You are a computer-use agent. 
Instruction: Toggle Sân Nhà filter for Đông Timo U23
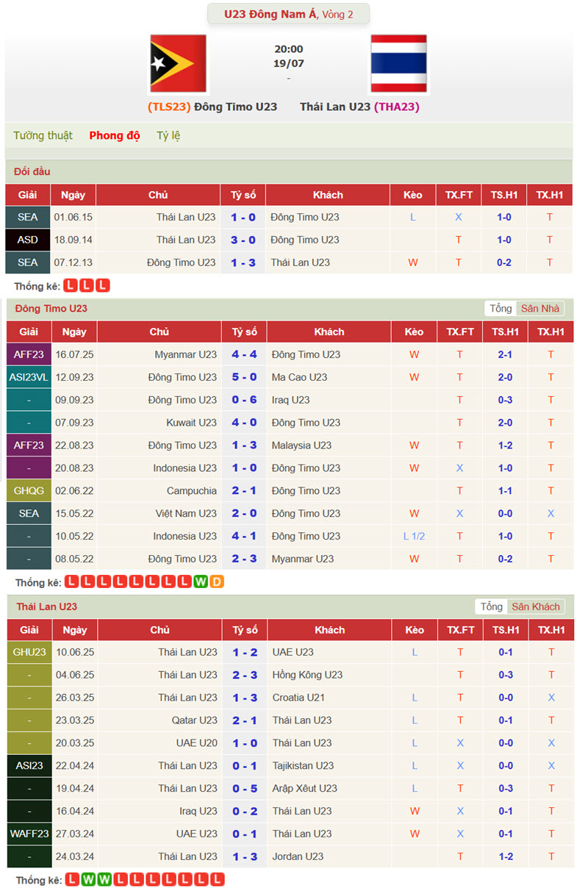click(x=540, y=309)
